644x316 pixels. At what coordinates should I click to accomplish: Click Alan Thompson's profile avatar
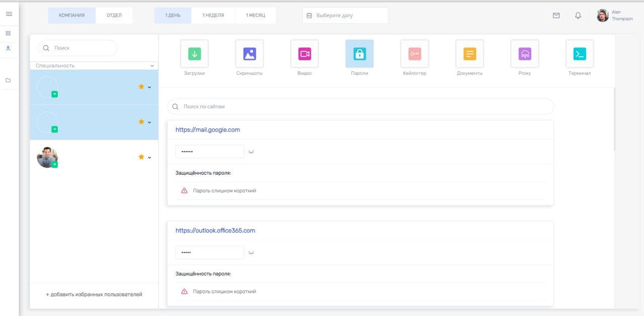[x=602, y=16]
